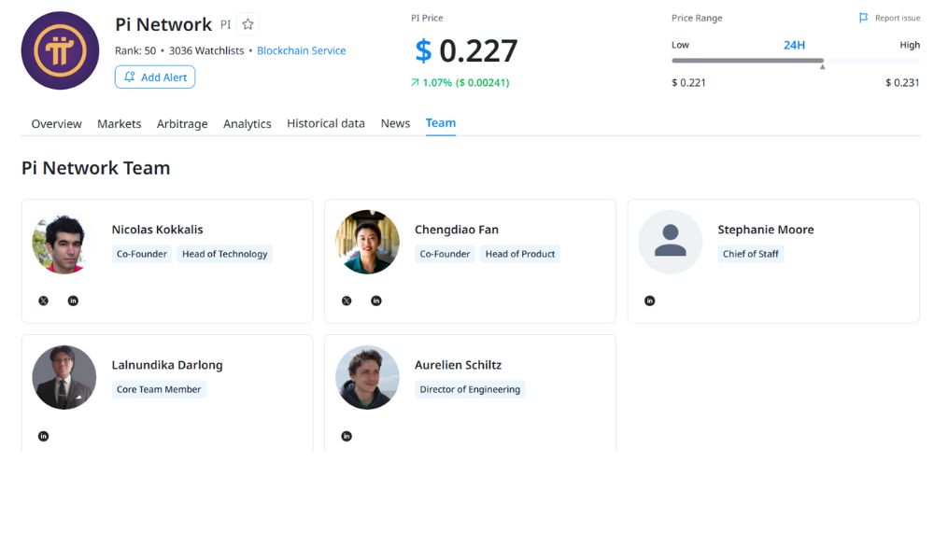Click the X icon under Chengdiao Fan
The width and height of the screenshot is (934, 560).
point(347,301)
